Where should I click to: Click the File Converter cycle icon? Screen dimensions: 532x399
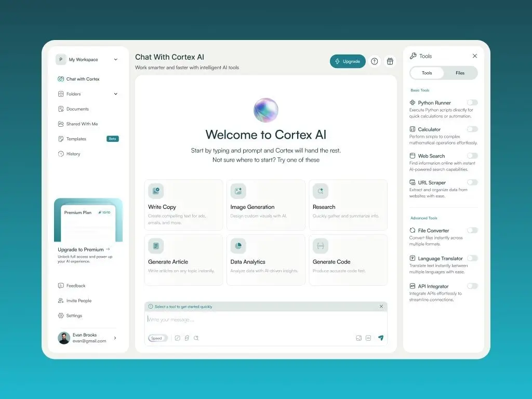tap(413, 230)
